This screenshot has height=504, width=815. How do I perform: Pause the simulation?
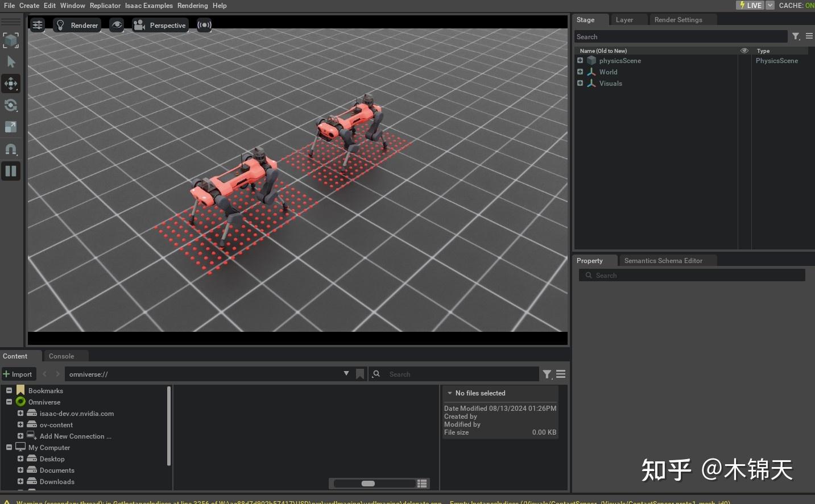point(11,171)
